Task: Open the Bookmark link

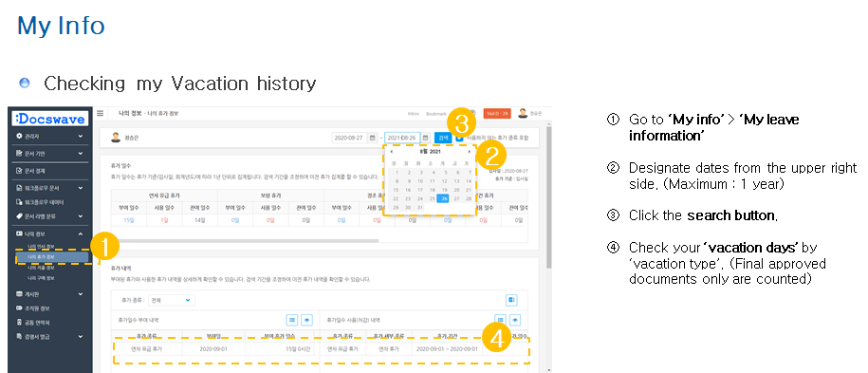Action: (x=436, y=113)
